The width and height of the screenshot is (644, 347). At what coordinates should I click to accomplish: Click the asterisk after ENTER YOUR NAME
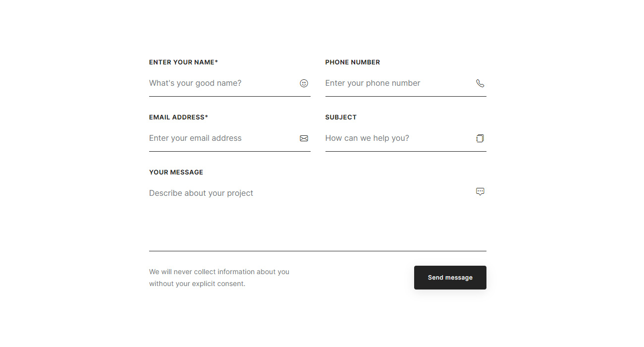click(216, 62)
